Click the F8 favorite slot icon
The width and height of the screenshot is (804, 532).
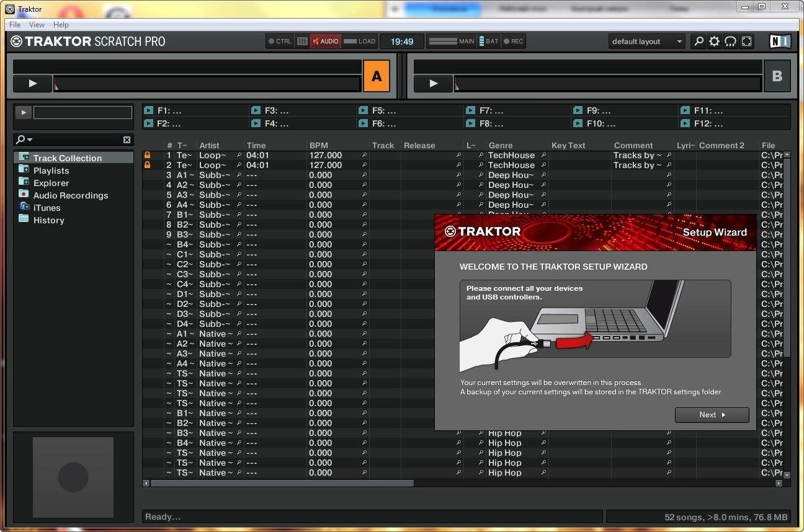tap(470, 123)
